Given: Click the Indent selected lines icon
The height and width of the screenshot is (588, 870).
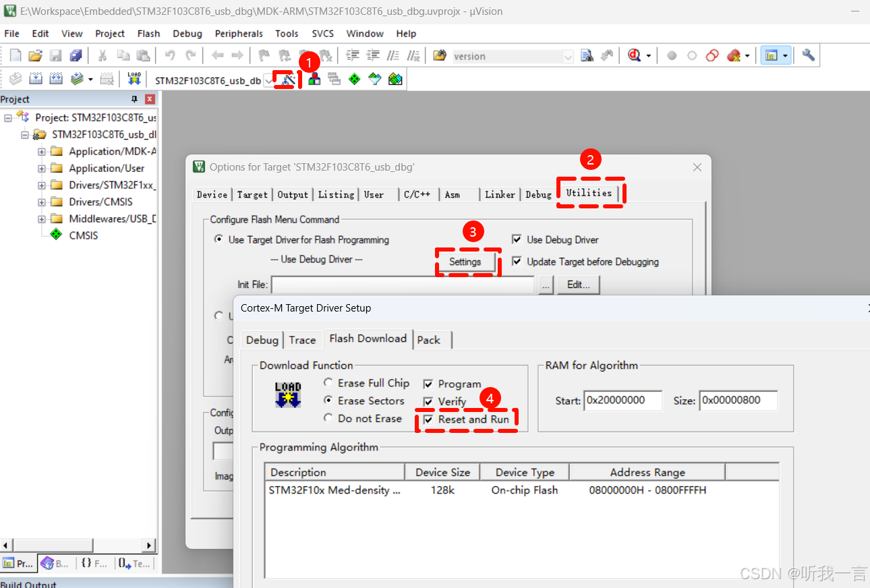Looking at the screenshot, I should 353,56.
